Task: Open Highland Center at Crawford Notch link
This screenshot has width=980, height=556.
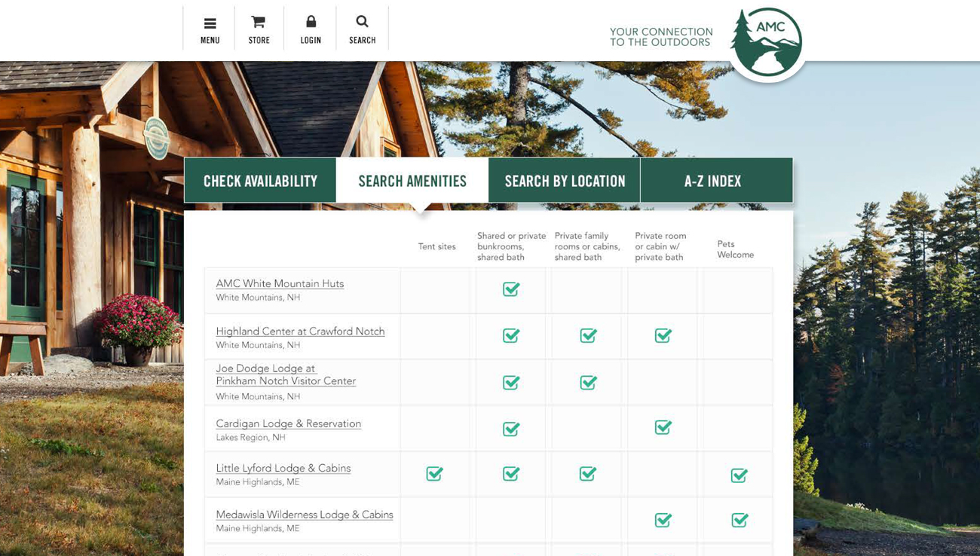Action: pos(300,331)
